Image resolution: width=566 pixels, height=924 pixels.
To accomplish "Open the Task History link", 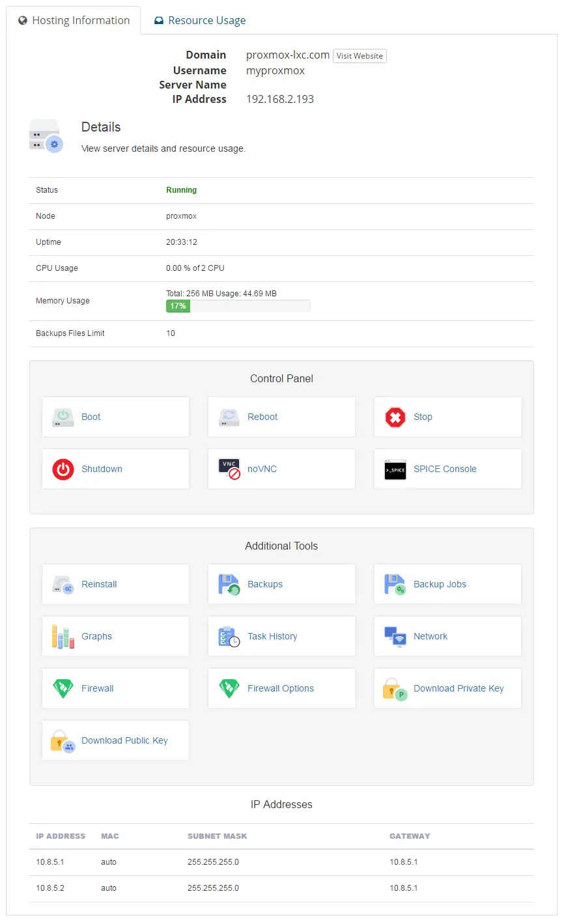I will click(x=272, y=636).
